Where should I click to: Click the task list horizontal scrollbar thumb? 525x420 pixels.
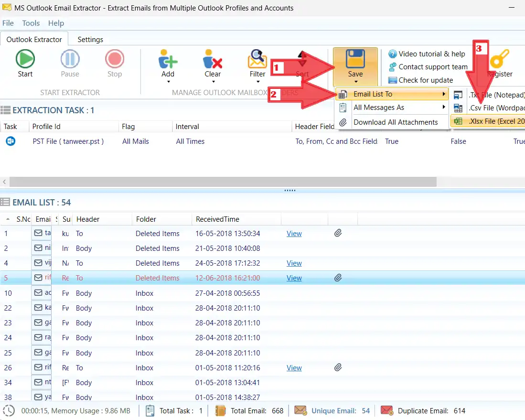(223, 182)
